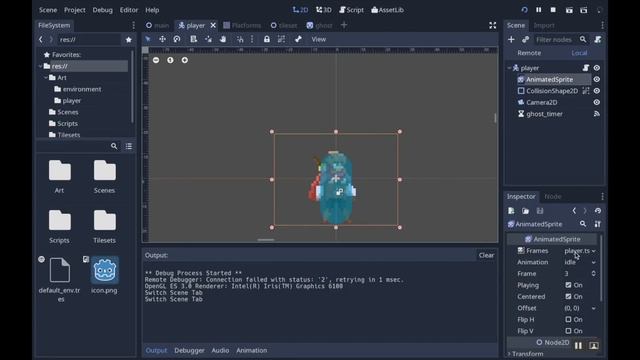The image size is (640, 360).
Task: Open Inspector object history icon
Action: tap(598, 211)
